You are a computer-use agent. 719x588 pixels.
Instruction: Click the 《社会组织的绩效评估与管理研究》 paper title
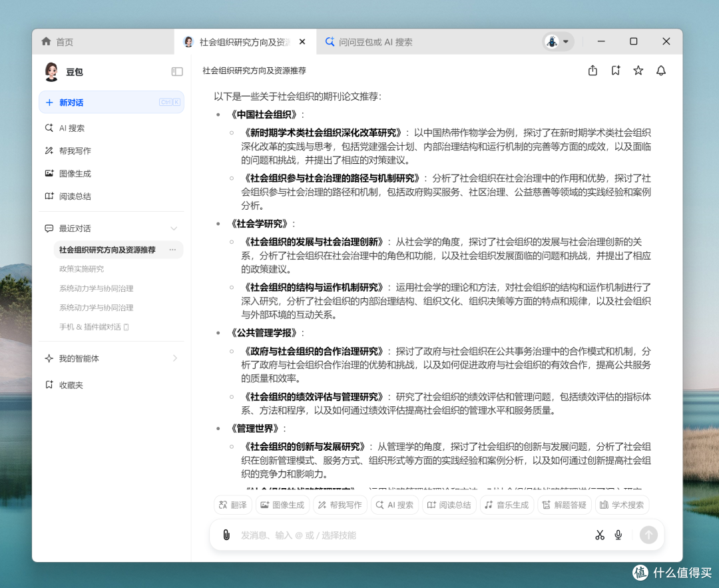(x=314, y=397)
